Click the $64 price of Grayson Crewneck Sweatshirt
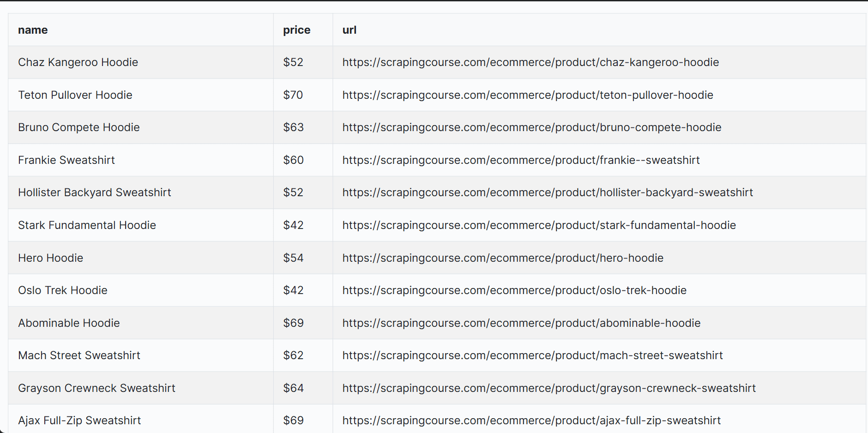The width and height of the screenshot is (868, 433). click(294, 388)
